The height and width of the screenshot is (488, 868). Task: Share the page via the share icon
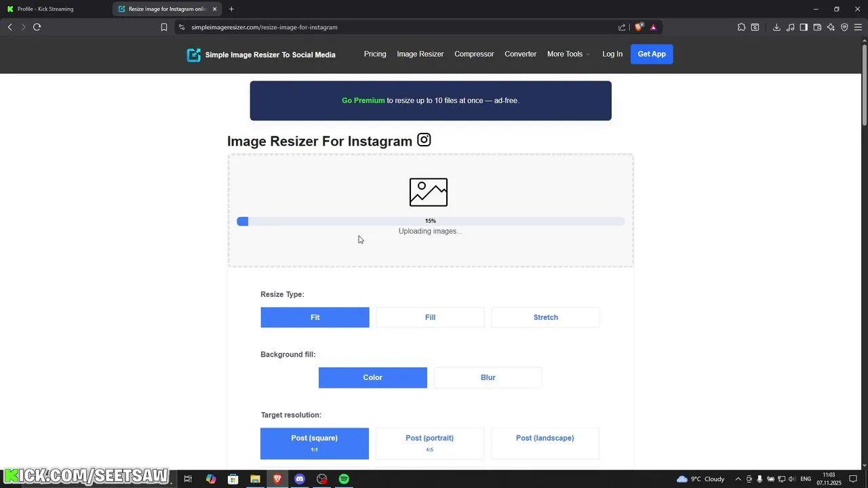(x=622, y=27)
